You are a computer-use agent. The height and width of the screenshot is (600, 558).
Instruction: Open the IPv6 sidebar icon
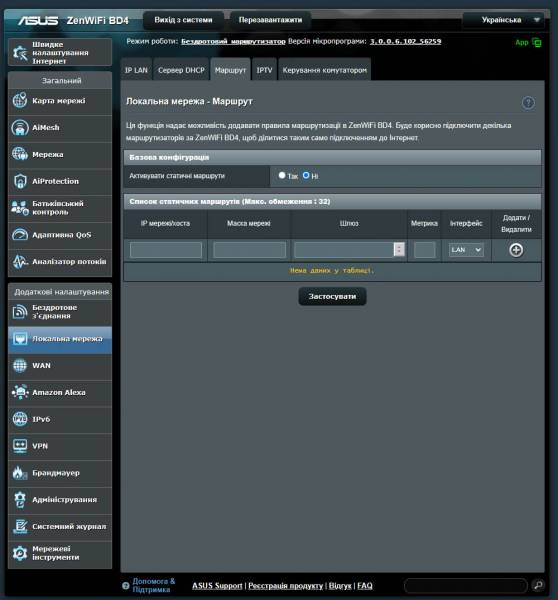click(x=20, y=419)
